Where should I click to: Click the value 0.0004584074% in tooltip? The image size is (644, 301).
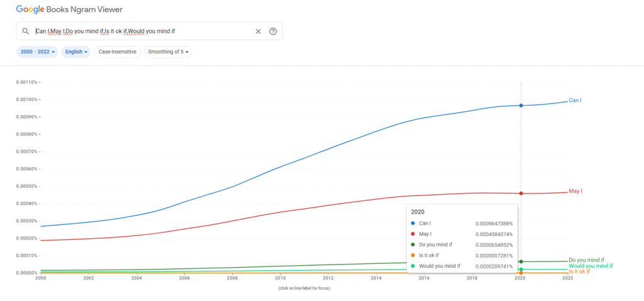click(x=494, y=234)
